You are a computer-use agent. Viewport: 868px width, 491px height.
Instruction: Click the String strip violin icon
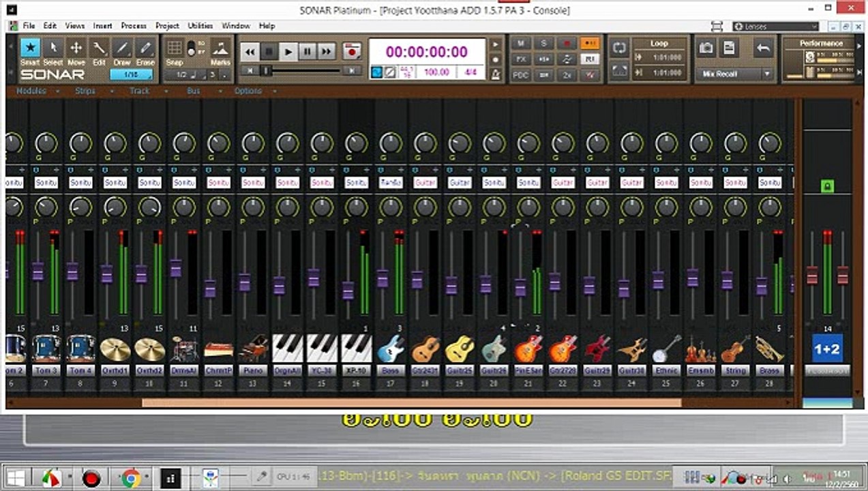tap(735, 348)
